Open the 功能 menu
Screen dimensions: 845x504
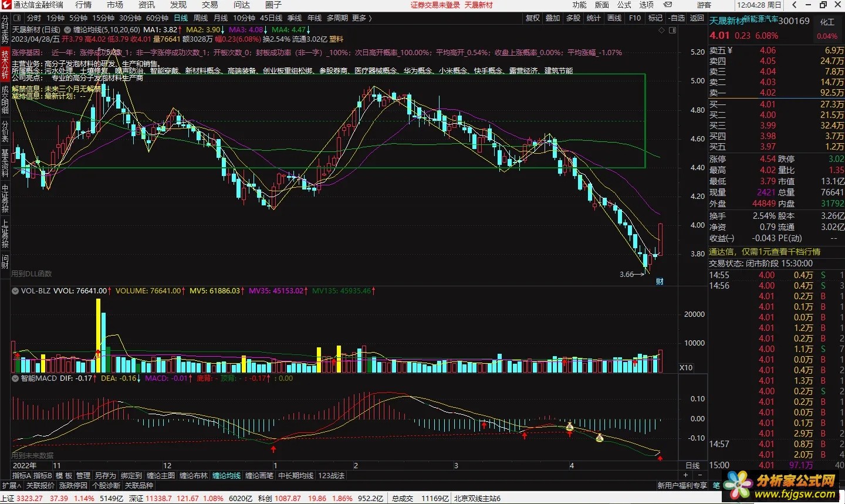pos(580,5)
